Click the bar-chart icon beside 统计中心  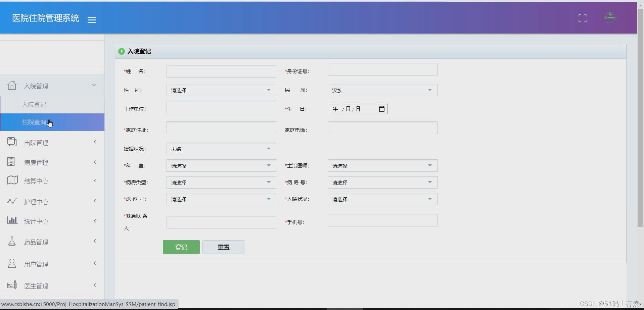point(12,220)
